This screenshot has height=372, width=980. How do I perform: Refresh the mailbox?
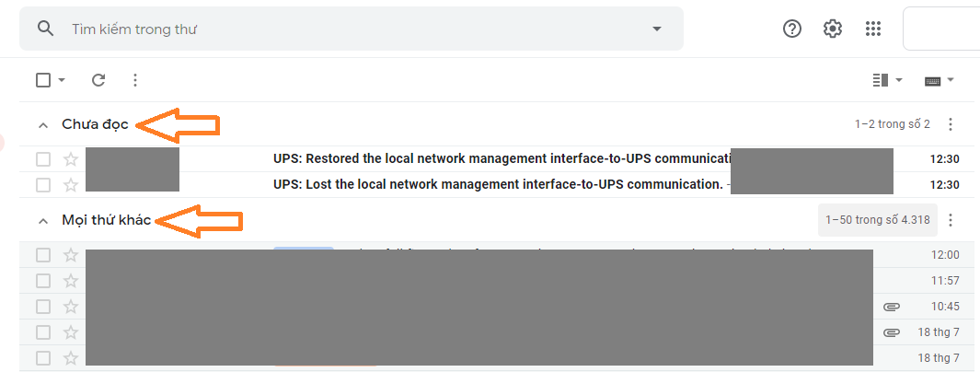click(98, 80)
